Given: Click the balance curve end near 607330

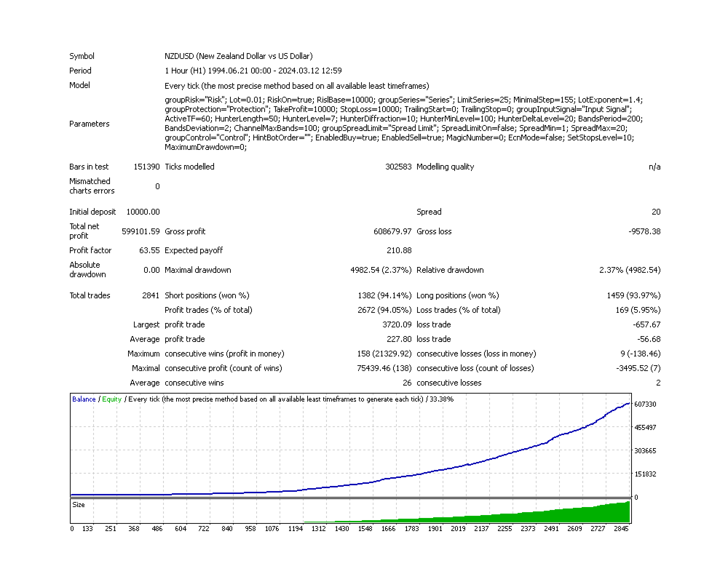Looking at the screenshot, I should pos(629,404).
